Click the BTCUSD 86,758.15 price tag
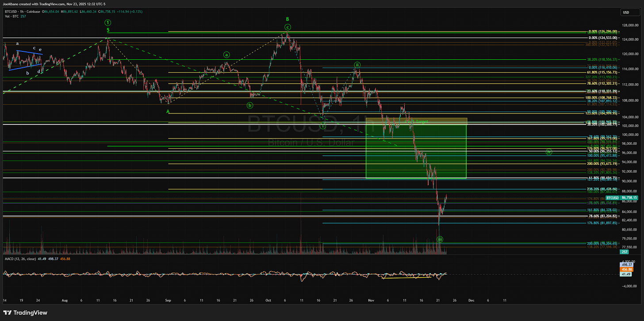The width and height of the screenshot is (644, 321). 621,197
